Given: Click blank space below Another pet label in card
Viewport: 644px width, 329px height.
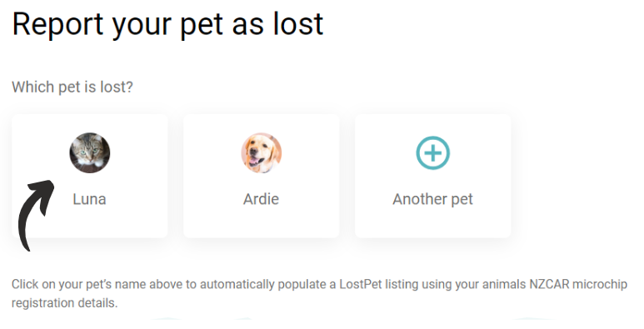Looking at the screenshot, I should pos(433,222).
